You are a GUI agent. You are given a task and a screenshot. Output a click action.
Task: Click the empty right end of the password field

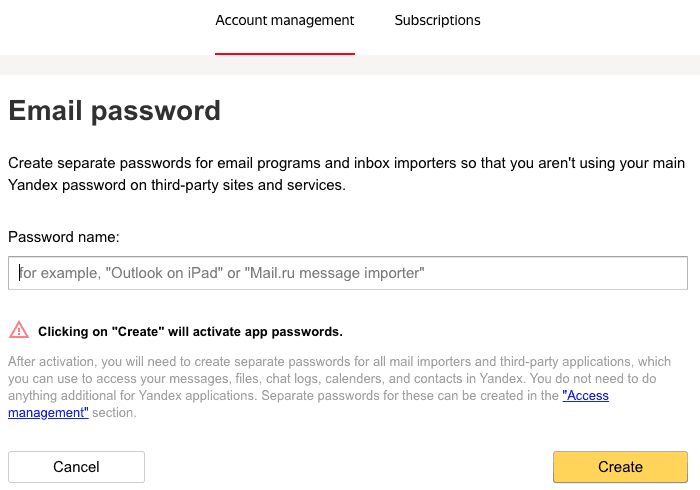600,273
